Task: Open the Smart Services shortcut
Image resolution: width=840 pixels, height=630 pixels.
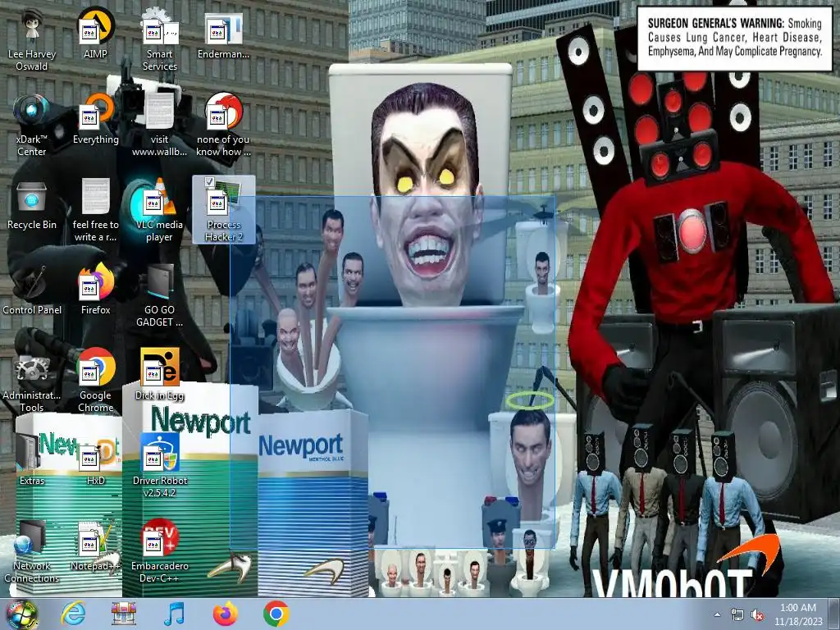Action: [160, 39]
